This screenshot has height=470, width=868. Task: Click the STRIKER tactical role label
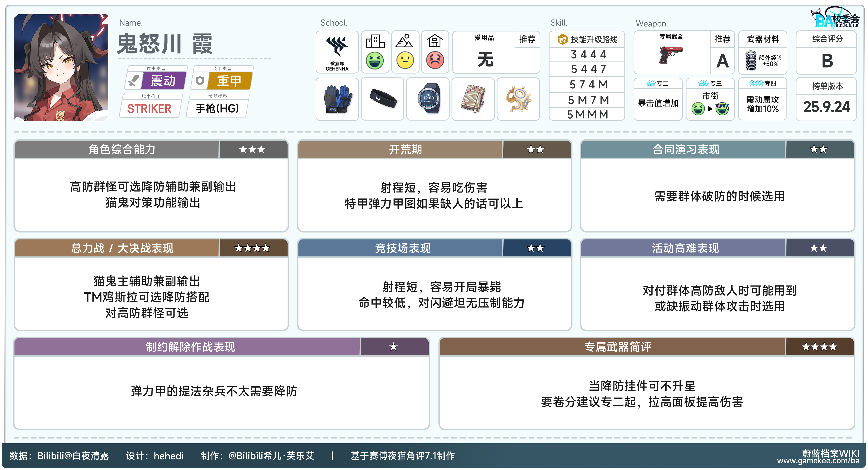pos(149,109)
